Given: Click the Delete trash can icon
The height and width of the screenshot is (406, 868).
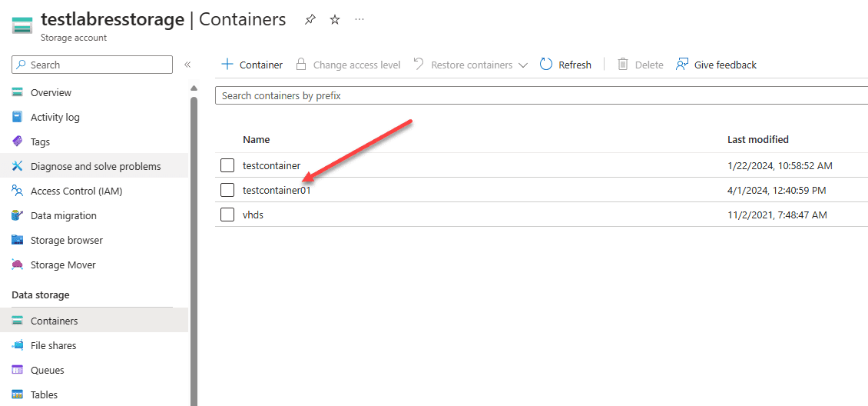Looking at the screenshot, I should point(623,65).
